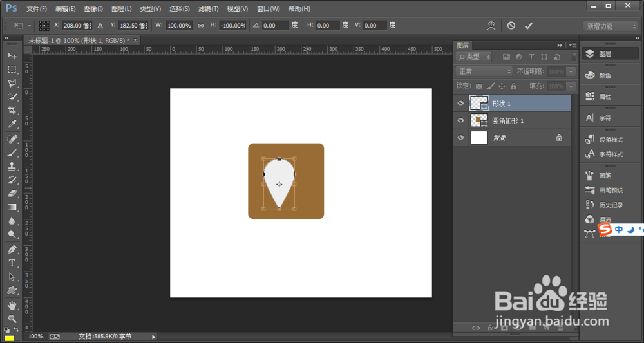Commit the transform with the checkmark
The height and width of the screenshot is (343, 644).
[528, 26]
